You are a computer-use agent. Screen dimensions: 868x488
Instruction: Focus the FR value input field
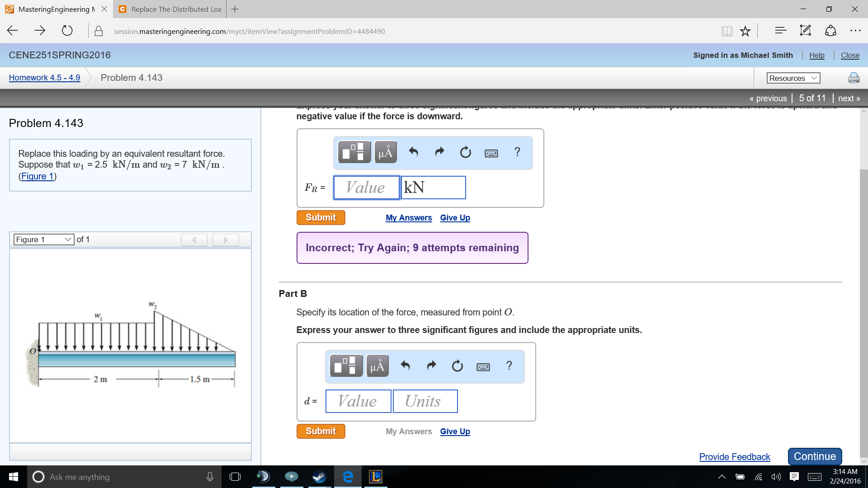coord(366,188)
